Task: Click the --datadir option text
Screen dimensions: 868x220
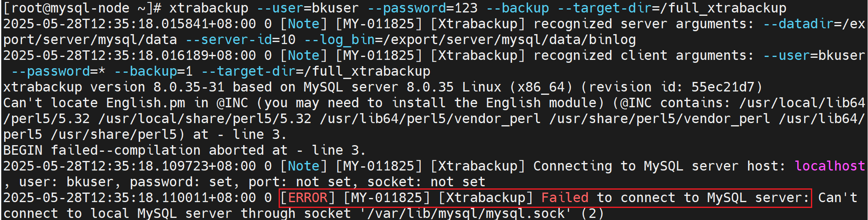Action: 798,24
